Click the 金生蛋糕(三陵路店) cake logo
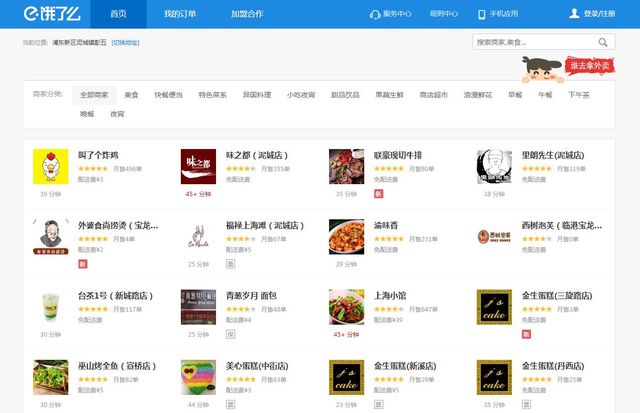Image resolution: width=640 pixels, height=413 pixels. (494, 307)
